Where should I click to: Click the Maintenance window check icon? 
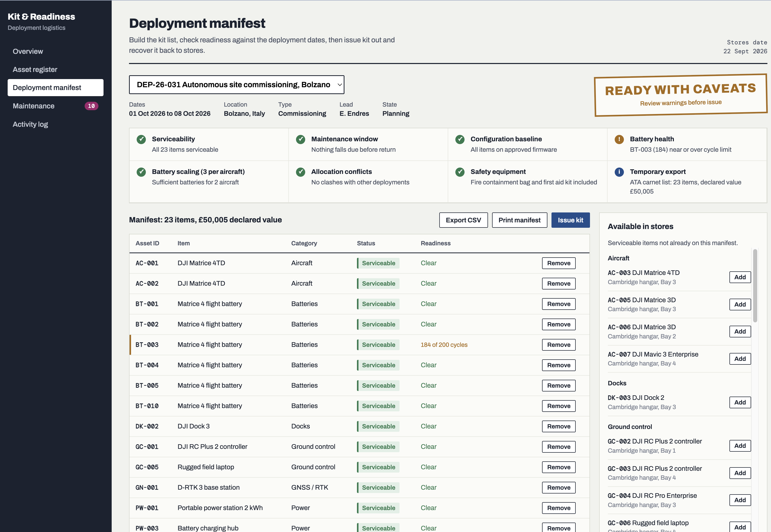301,139
